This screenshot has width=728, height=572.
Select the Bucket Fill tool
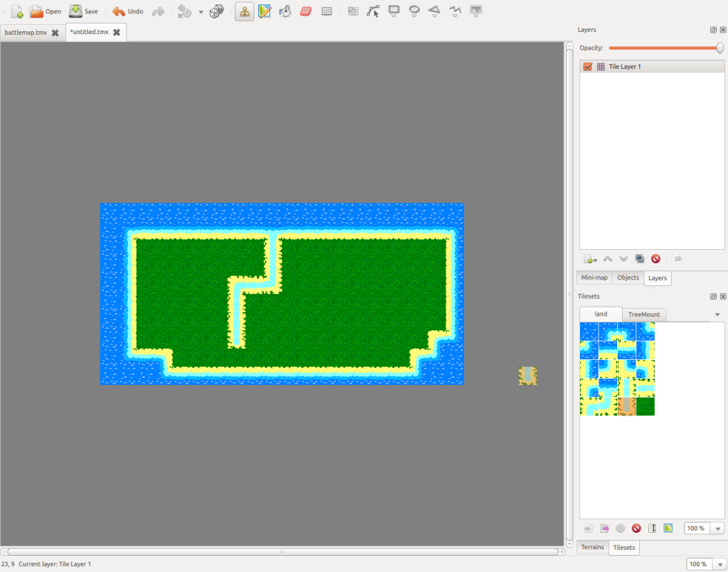coord(285,11)
